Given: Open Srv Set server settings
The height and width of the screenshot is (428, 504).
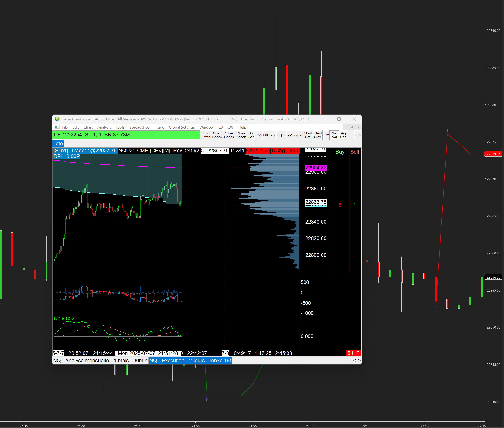Looking at the screenshot, I should 251,135.
